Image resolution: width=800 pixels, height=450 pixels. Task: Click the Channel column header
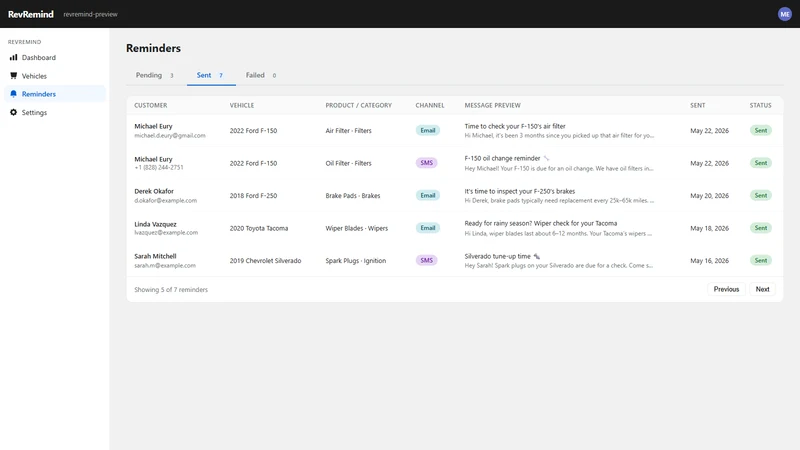tap(430, 105)
